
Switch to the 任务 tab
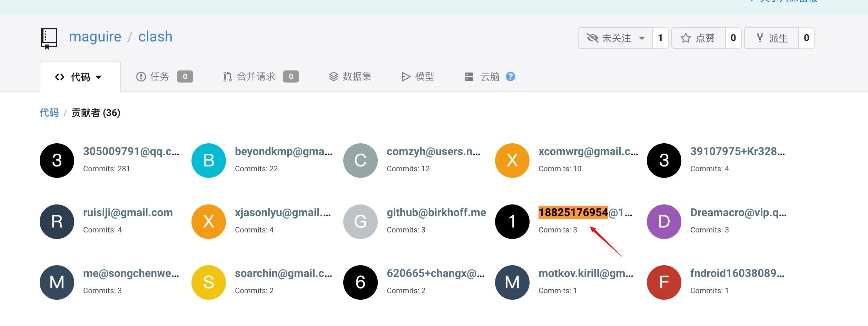[164, 76]
